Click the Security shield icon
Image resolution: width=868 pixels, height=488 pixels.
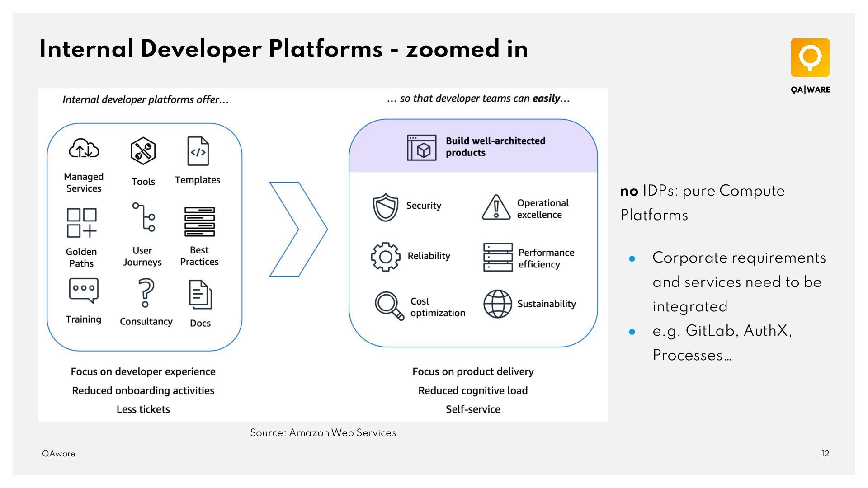385,207
